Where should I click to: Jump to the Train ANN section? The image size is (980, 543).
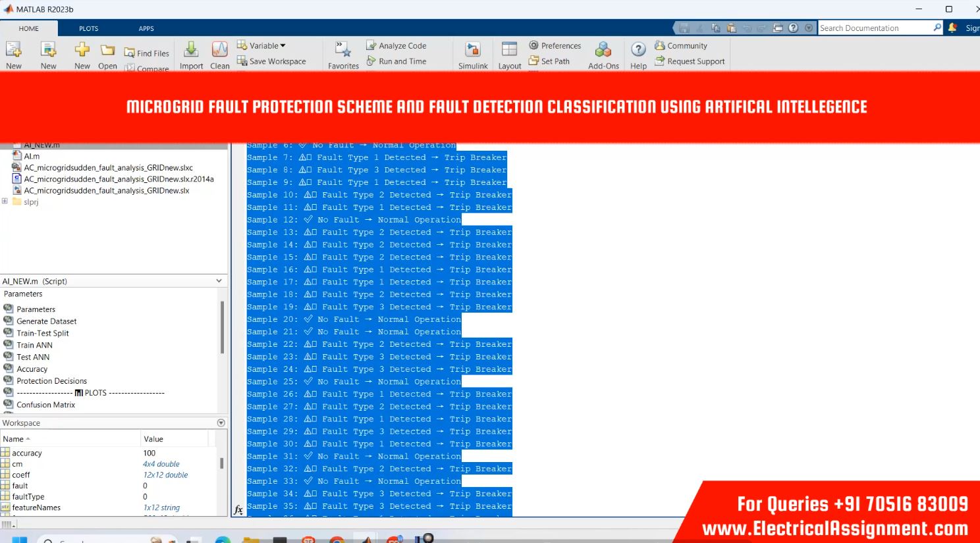34,345
